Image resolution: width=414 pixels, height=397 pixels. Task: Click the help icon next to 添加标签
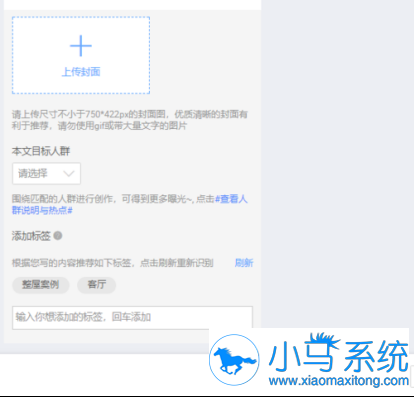coord(58,236)
